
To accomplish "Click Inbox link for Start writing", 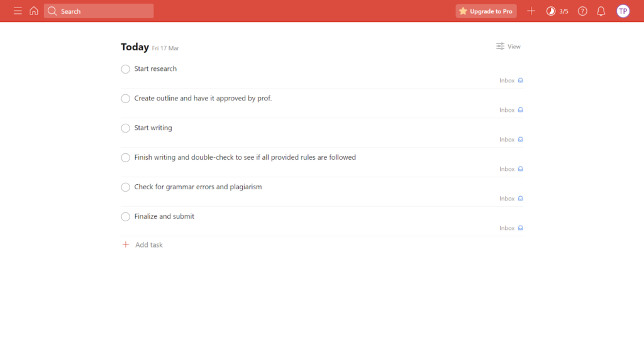I will [511, 140].
